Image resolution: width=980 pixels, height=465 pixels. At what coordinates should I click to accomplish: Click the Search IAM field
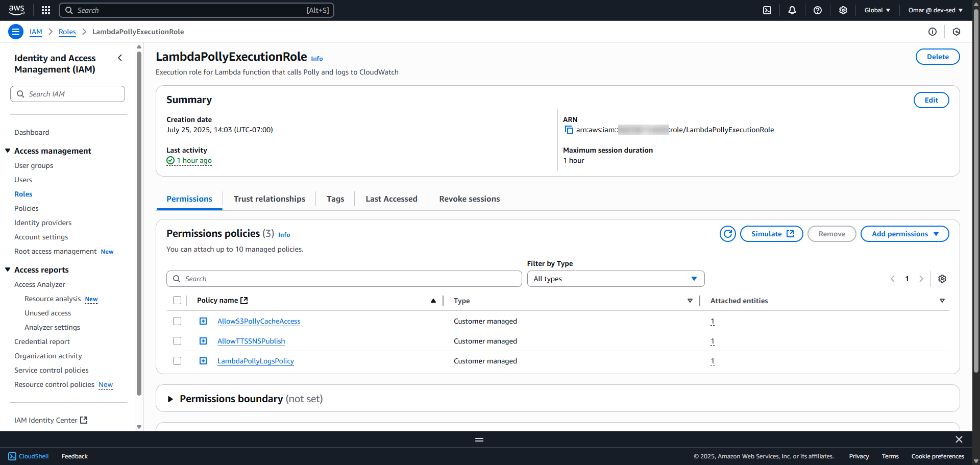(67, 94)
